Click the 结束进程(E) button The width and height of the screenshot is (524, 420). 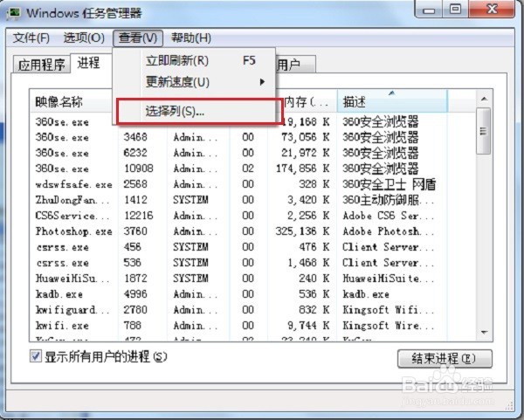click(x=445, y=359)
